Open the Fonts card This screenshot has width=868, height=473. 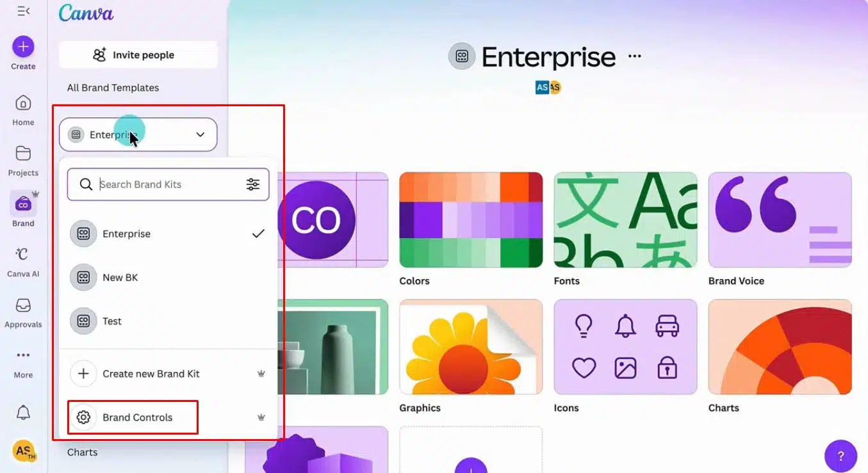(x=625, y=220)
